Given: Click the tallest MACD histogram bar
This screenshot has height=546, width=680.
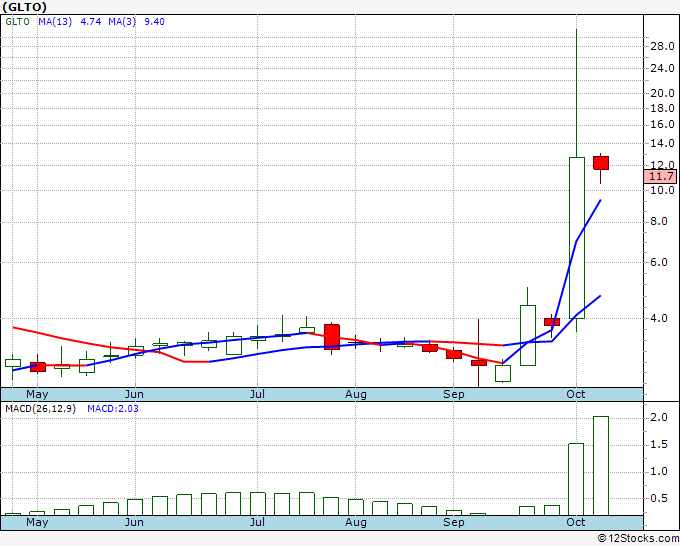Looking at the screenshot, I should pos(601,465).
